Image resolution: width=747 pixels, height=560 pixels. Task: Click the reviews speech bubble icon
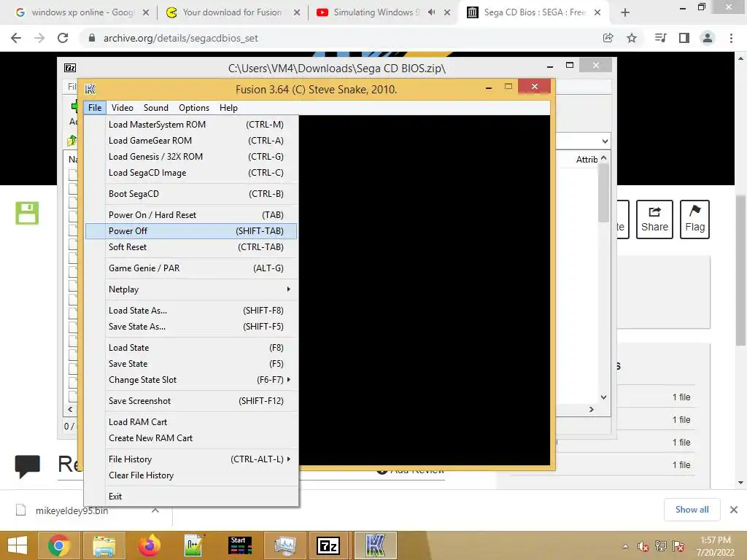(27, 466)
